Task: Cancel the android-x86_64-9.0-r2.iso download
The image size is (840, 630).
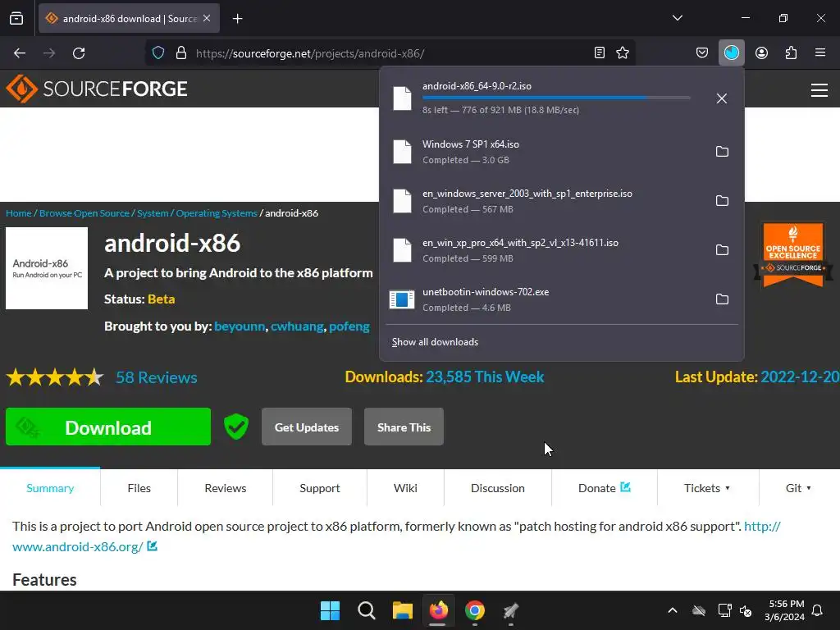Action: coord(722,98)
